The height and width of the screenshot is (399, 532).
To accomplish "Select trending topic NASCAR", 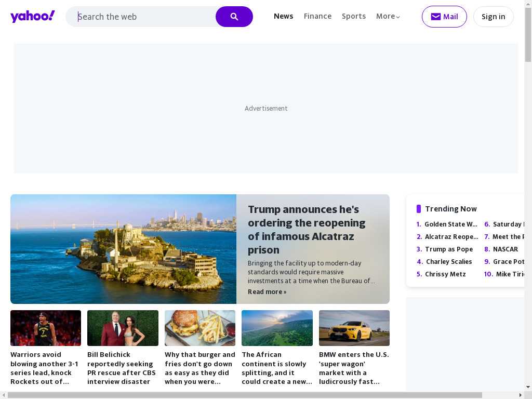I will (x=506, y=249).
